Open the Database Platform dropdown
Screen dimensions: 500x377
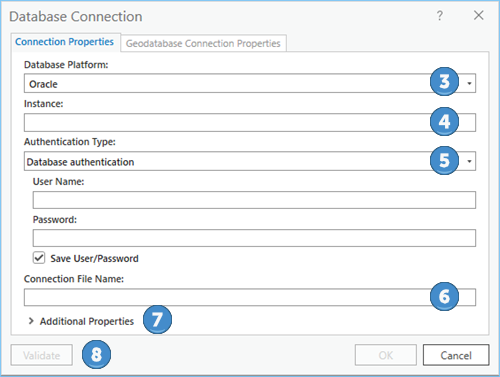(x=250, y=84)
